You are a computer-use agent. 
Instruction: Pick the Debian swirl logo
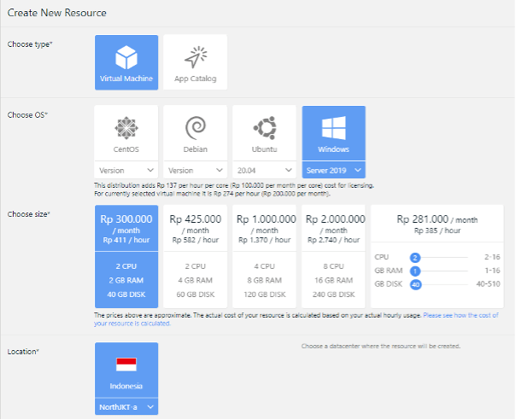tap(196, 127)
